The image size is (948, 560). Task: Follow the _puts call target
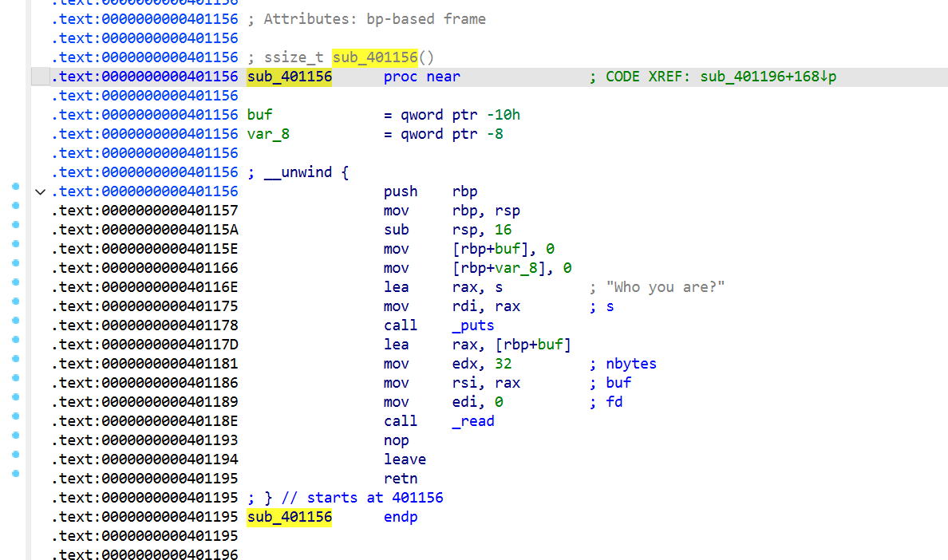point(472,325)
